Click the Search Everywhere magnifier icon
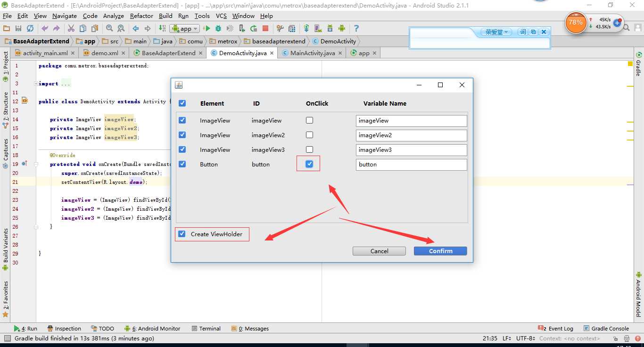The height and width of the screenshot is (347, 644). point(626,28)
